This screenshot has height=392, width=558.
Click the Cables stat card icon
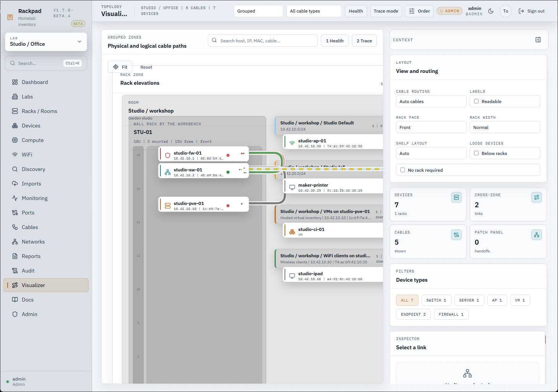point(456,235)
